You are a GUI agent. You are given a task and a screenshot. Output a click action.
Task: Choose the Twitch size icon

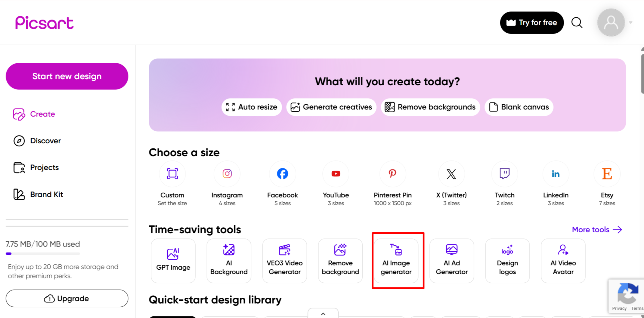pyautogui.click(x=505, y=174)
